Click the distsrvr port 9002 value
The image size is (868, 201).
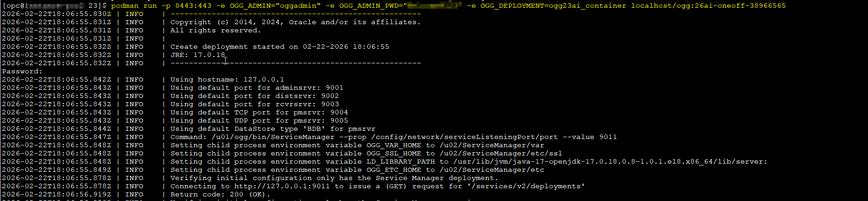330,96
